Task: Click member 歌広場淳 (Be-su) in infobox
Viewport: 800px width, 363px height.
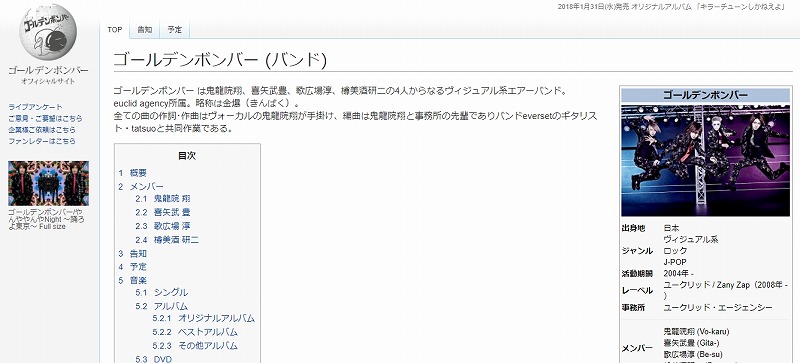Action: 693,354
